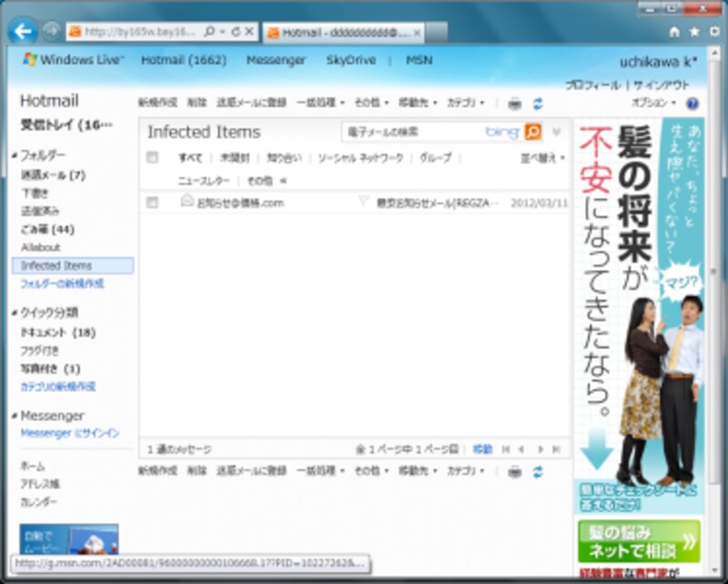728x584 pixels.
Task: Jump to first page arrow in pager
Action: 506,449
